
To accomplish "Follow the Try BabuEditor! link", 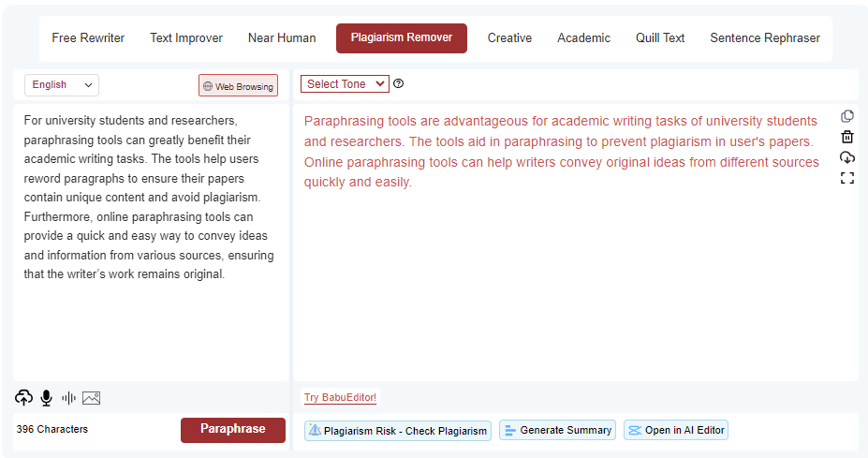I will tap(340, 397).
